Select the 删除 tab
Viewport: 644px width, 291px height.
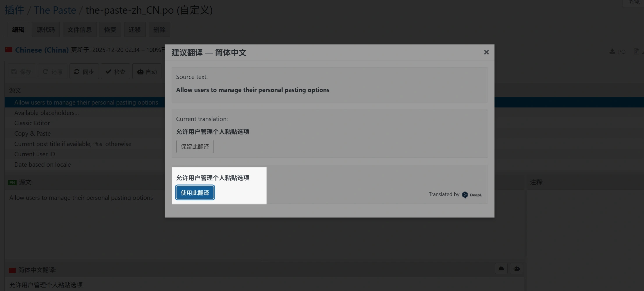(159, 30)
